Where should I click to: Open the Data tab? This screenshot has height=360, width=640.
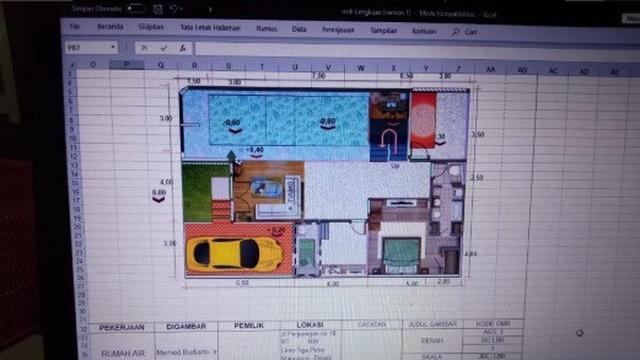(299, 29)
